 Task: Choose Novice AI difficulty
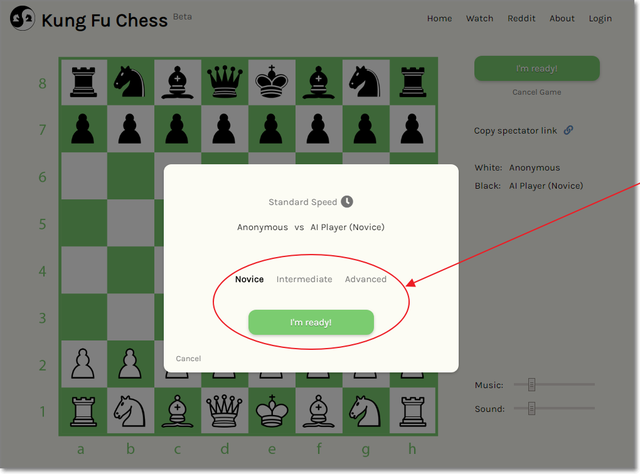pyautogui.click(x=249, y=279)
